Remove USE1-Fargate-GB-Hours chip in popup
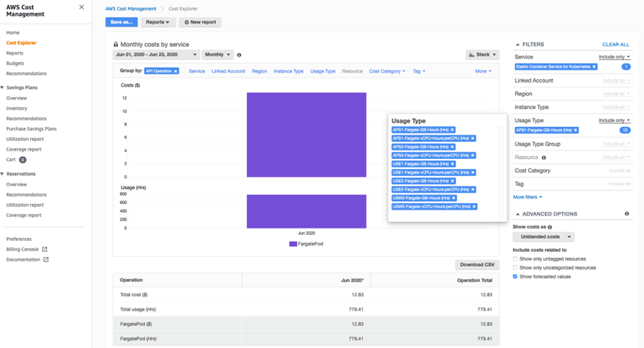 452,164
